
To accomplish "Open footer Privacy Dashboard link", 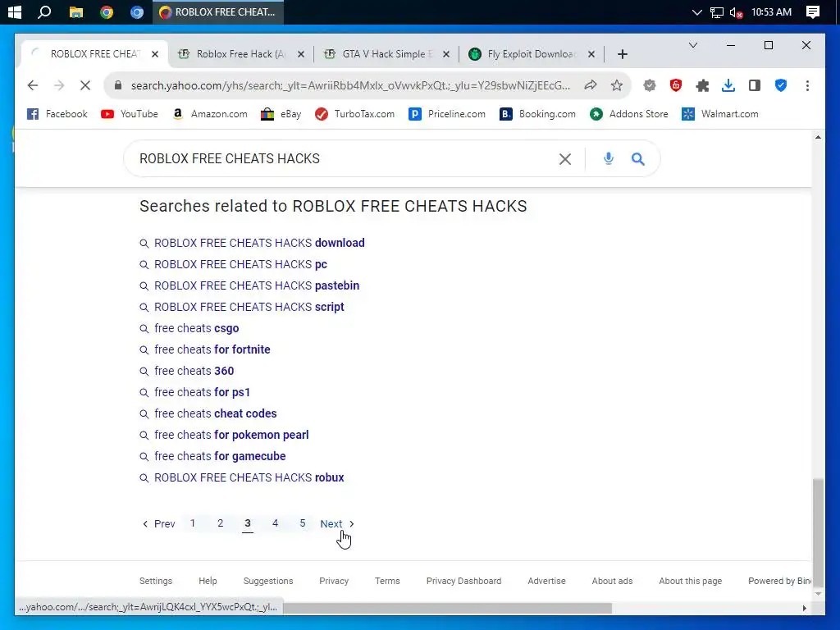I will pyautogui.click(x=464, y=581).
